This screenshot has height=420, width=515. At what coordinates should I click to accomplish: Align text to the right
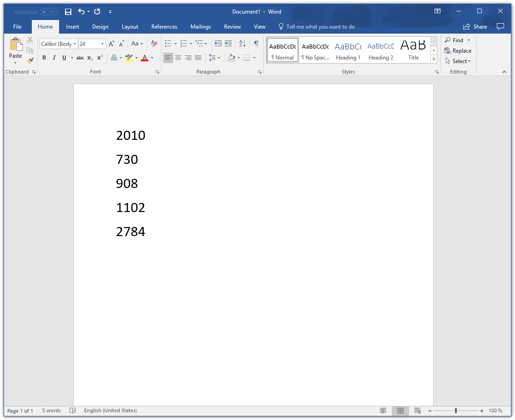click(188, 58)
